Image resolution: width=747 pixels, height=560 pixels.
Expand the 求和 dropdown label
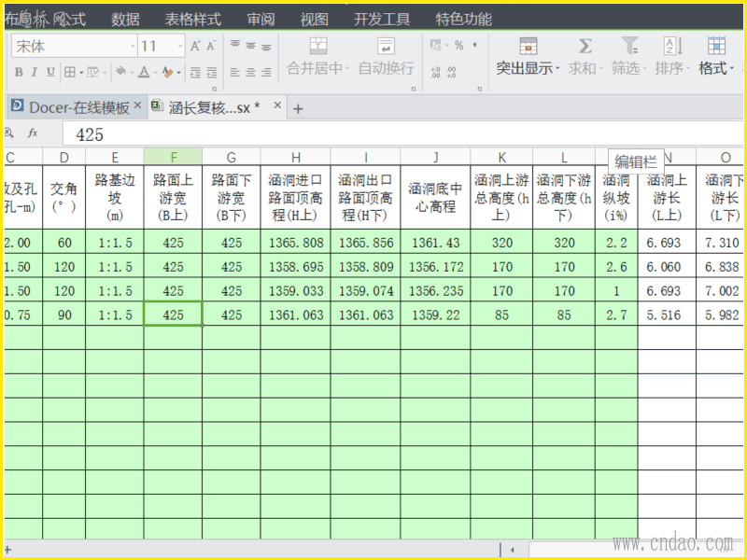coord(585,68)
